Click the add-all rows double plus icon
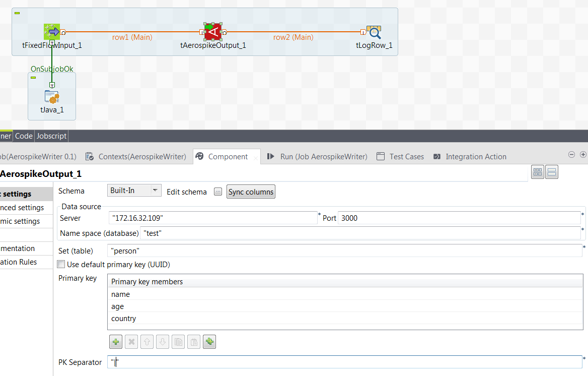The image size is (588, 376). coord(209,342)
